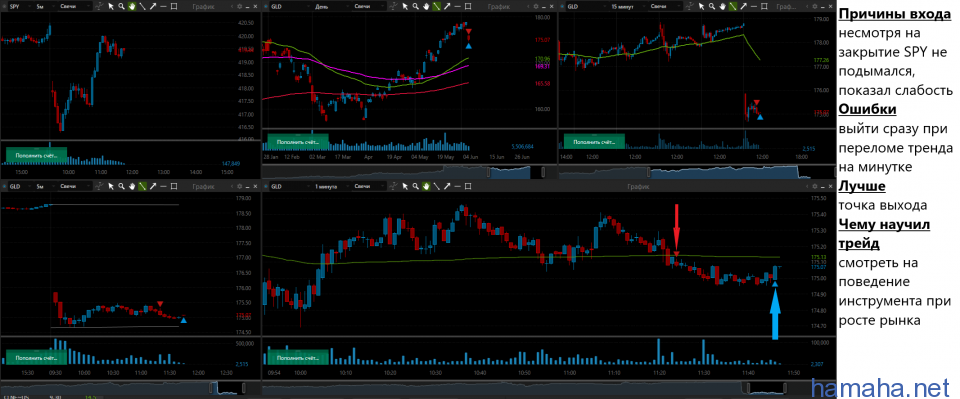Enable hand pan tool in GLD daily chart
The width and height of the screenshot is (960, 399).
tap(426, 6)
